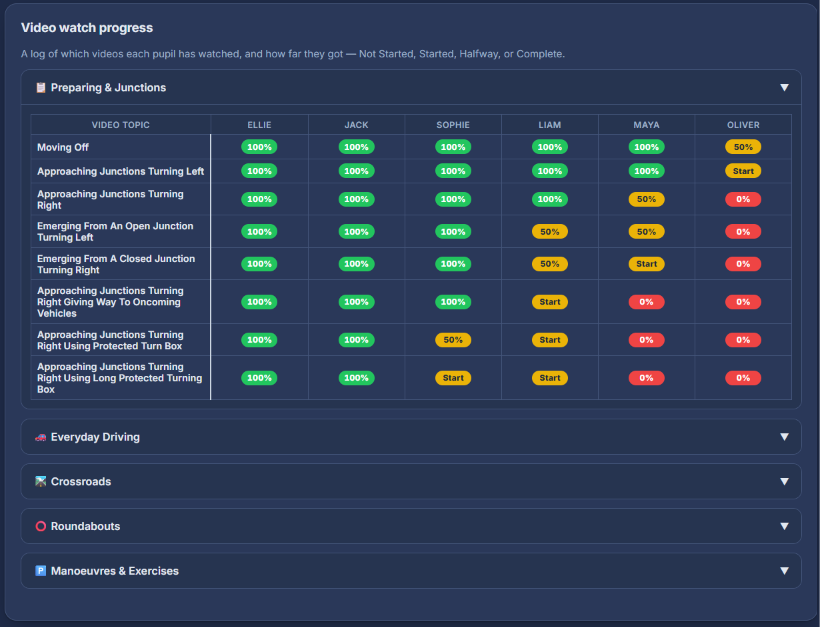Select the Moving Off video topic row
The width and height of the screenshot is (820, 627).
63,147
